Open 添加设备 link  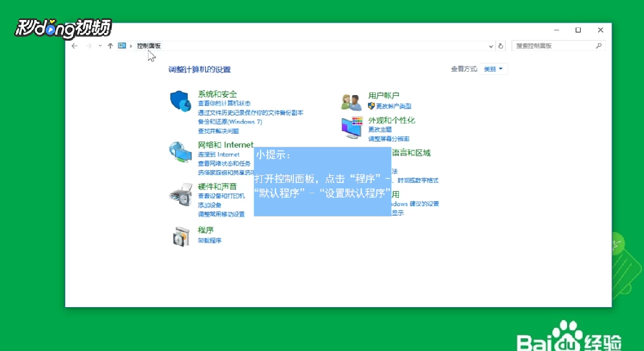click(x=209, y=206)
